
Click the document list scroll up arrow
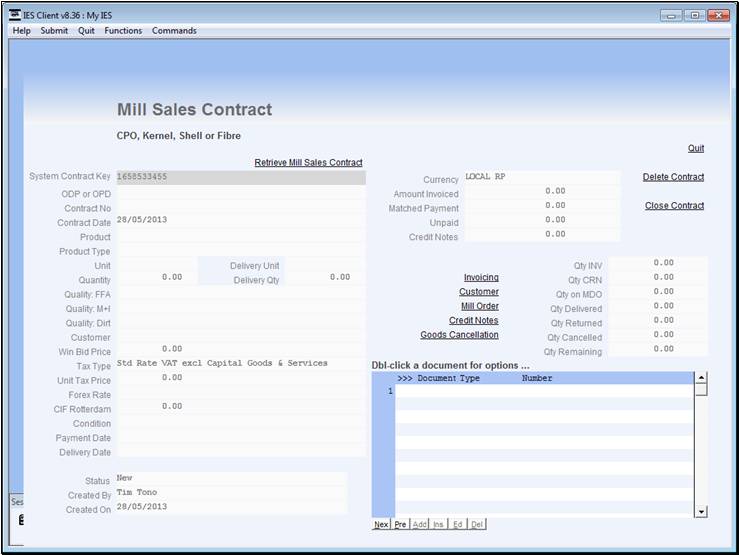(x=701, y=377)
